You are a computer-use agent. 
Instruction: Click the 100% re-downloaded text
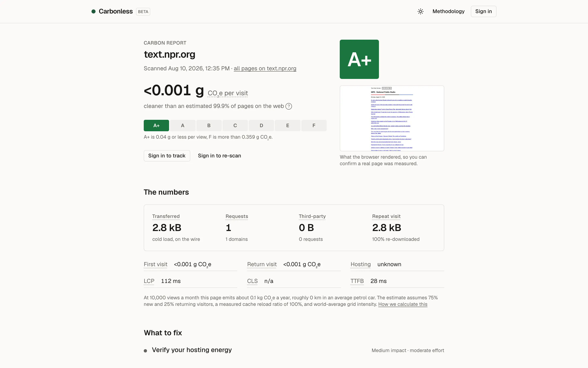396,239
